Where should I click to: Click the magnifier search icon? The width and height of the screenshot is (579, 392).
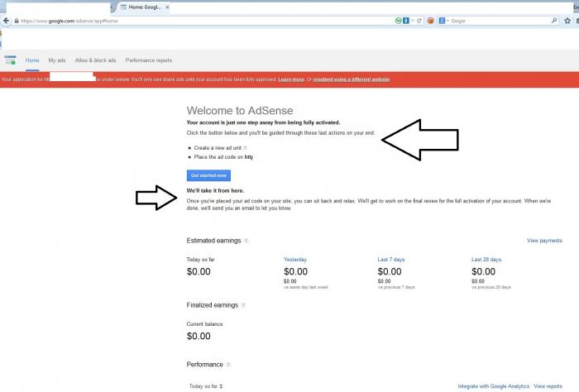pyautogui.click(x=554, y=21)
